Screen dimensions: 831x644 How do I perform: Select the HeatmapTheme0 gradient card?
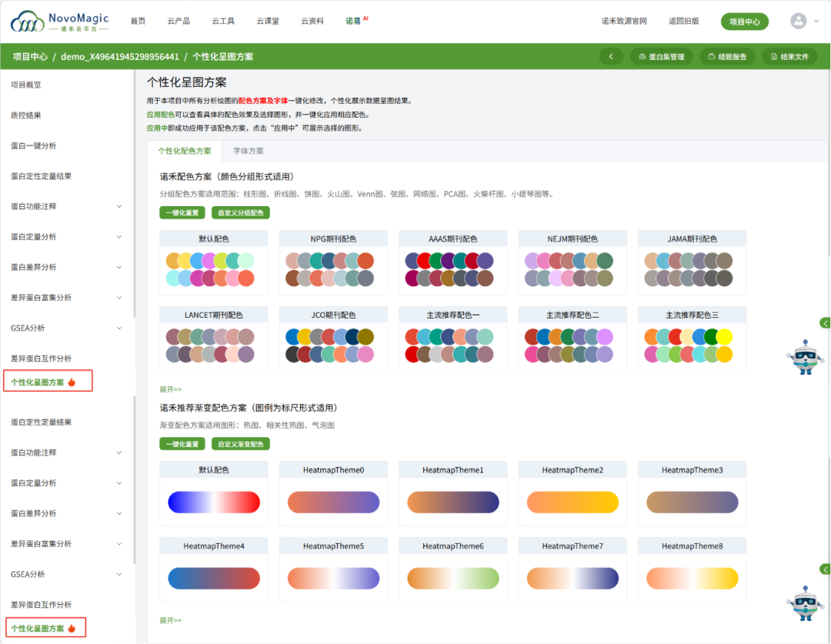point(333,493)
